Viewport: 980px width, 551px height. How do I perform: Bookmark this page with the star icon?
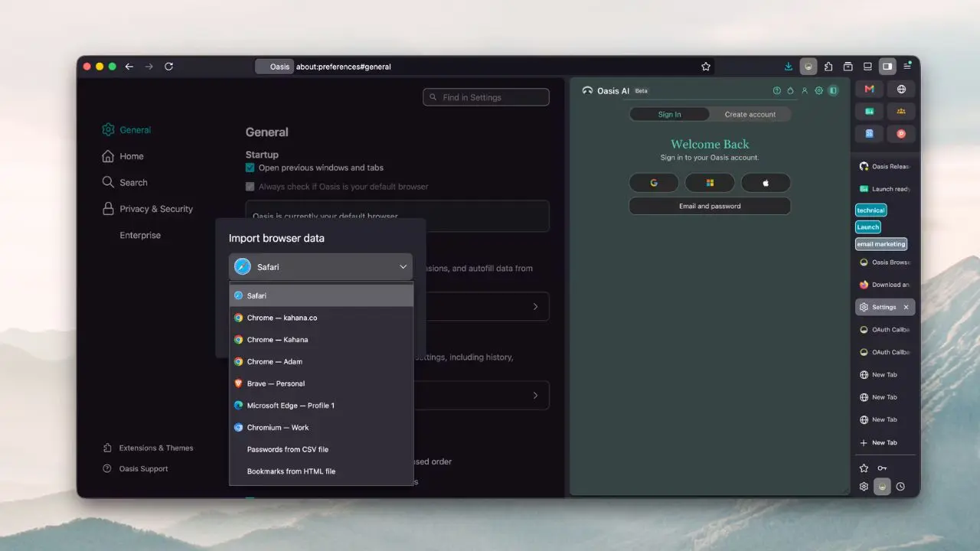pyautogui.click(x=706, y=67)
